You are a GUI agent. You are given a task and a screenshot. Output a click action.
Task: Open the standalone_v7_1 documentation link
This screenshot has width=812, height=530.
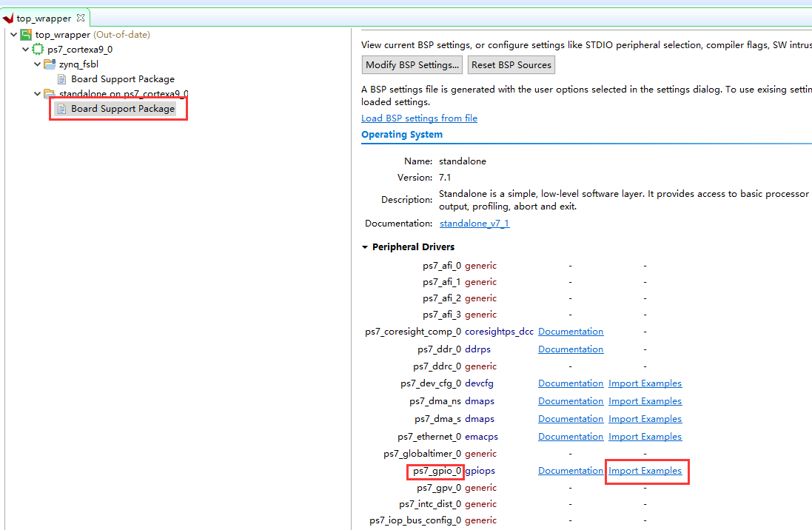[474, 224]
